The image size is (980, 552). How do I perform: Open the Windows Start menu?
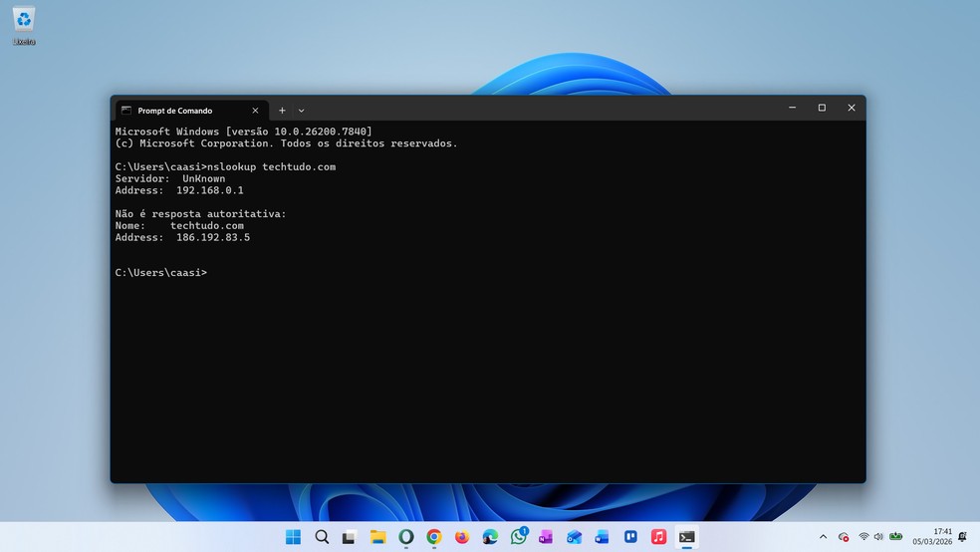293,537
